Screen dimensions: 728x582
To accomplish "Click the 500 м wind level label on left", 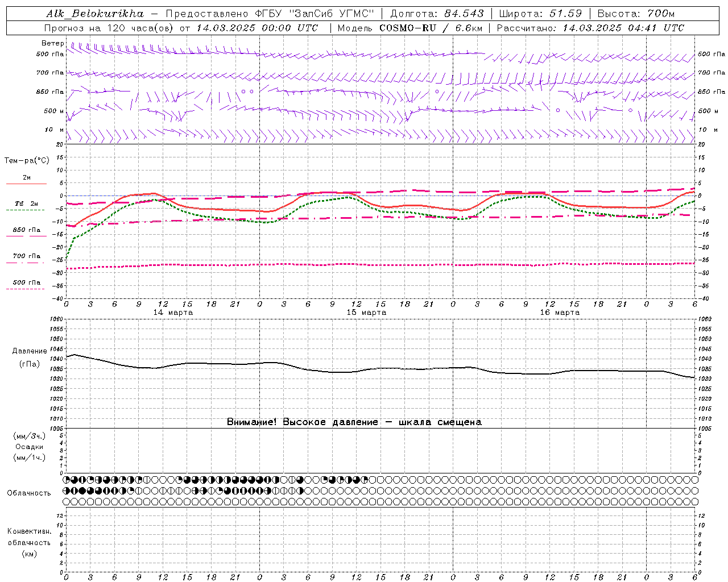I will (x=54, y=111).
